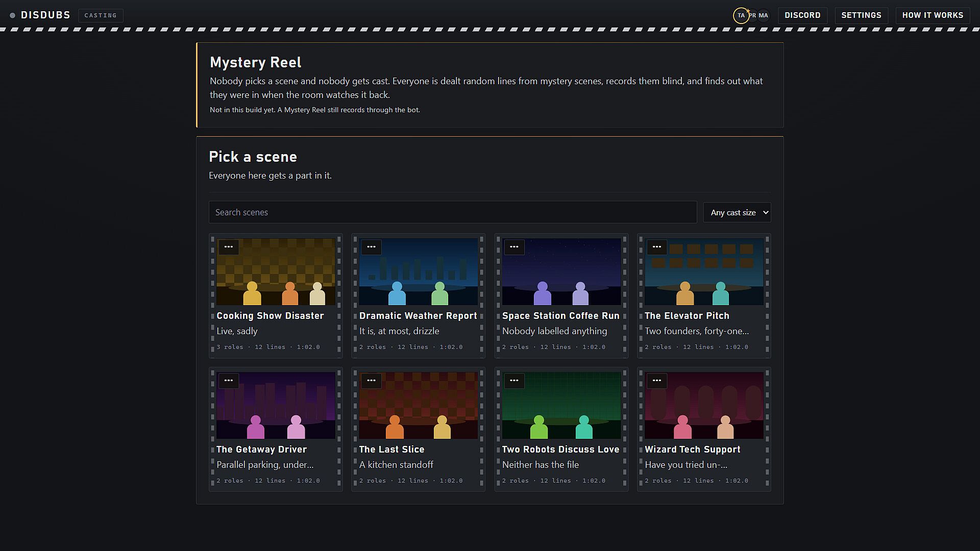Click the Casting status badge
The width and height of the screenshot is (980, 551).
click(x=101, y=15)
